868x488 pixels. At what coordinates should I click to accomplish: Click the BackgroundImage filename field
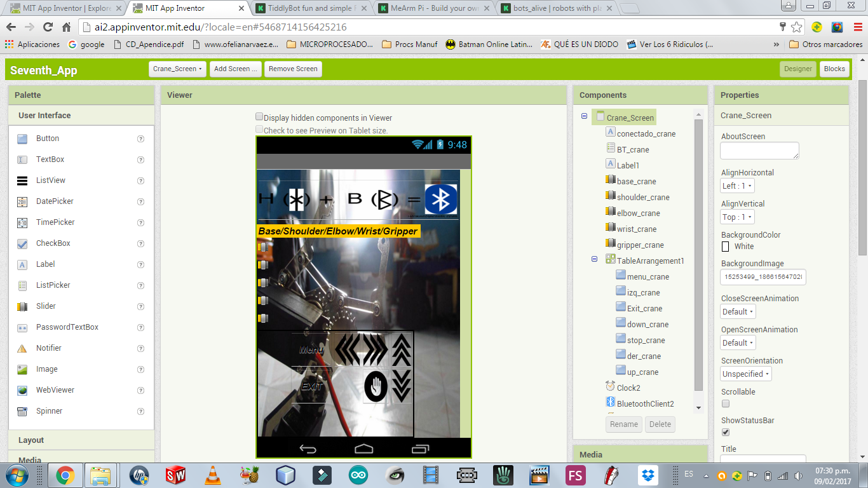(x=763, y=278)
